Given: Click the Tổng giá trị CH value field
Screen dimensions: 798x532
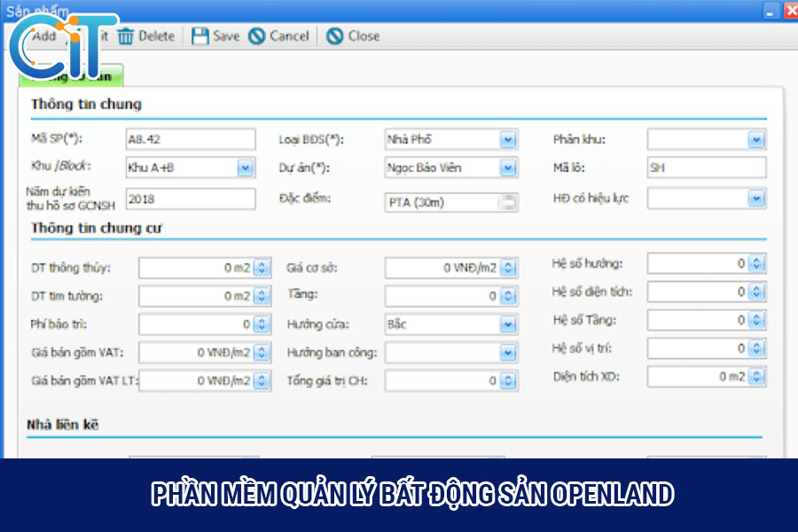Looking at the screenshot, I should (442, 380).
